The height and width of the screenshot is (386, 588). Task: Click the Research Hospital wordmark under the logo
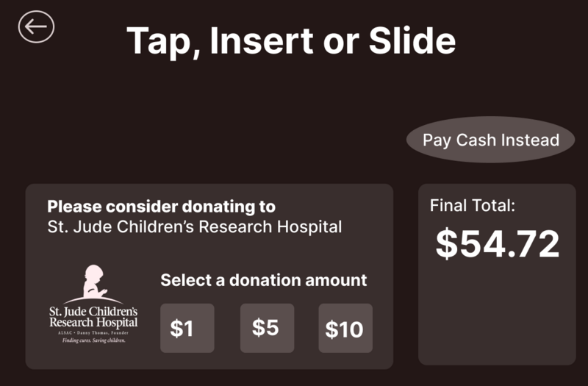click(93, 322)
